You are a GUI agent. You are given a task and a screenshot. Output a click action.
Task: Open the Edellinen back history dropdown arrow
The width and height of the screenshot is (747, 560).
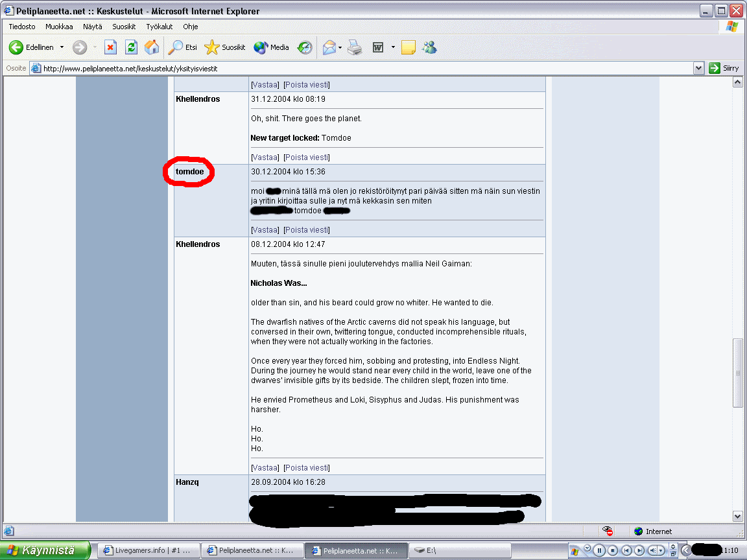click(x=62, y=47)
